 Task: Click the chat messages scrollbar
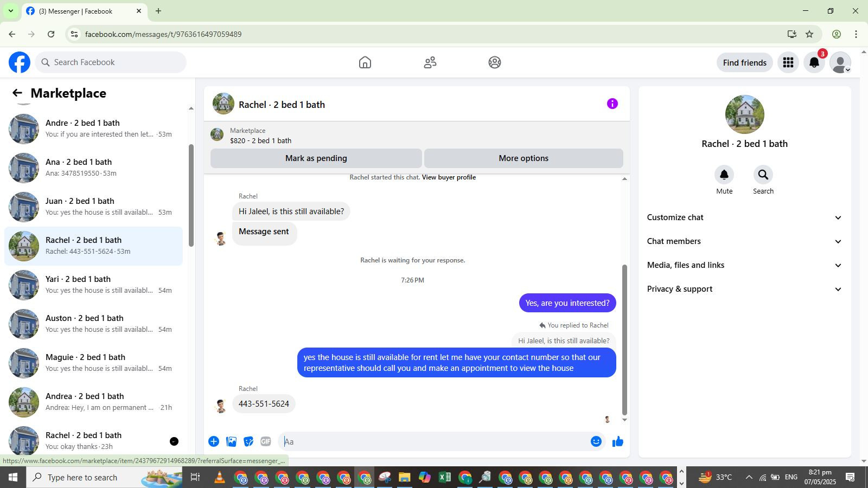(624, 339)
